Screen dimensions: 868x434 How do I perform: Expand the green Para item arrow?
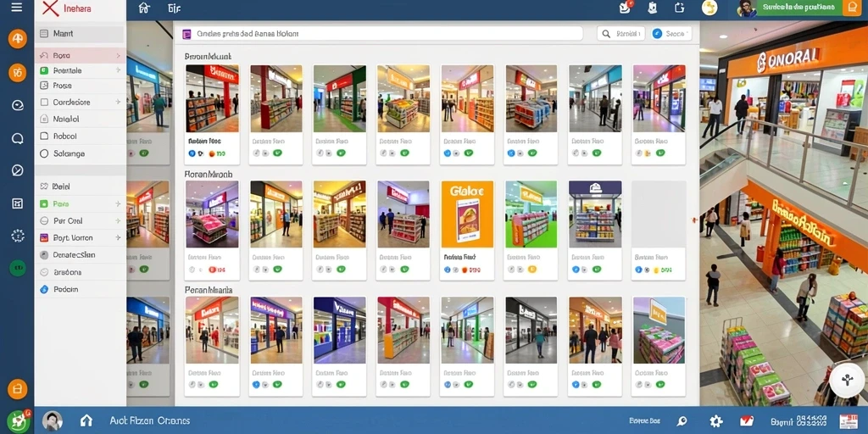(118, 203)
